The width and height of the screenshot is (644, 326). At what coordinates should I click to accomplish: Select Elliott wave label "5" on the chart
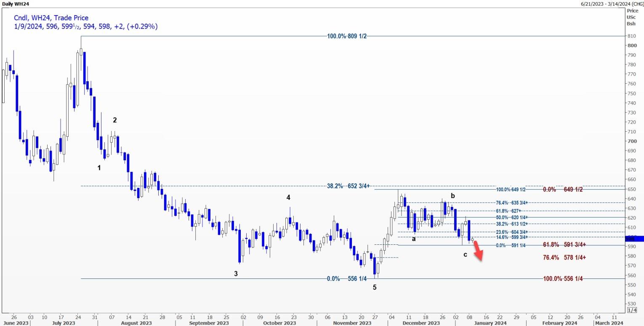point(375,288)
